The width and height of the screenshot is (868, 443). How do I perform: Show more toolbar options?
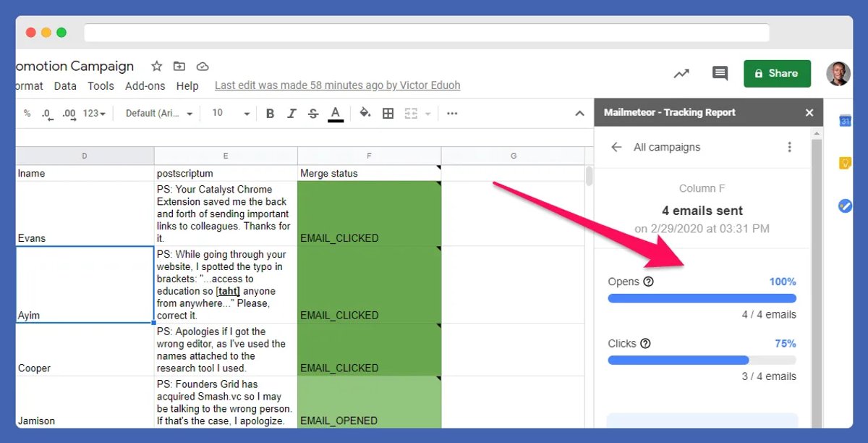pos(452,113)
